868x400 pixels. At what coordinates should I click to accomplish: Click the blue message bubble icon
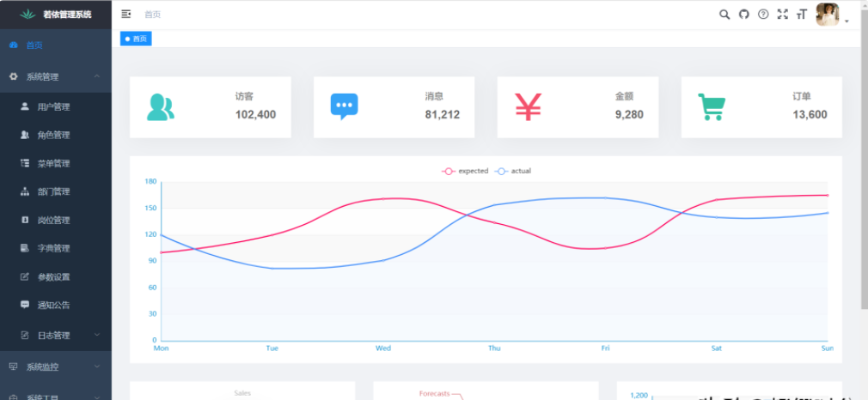344,106
